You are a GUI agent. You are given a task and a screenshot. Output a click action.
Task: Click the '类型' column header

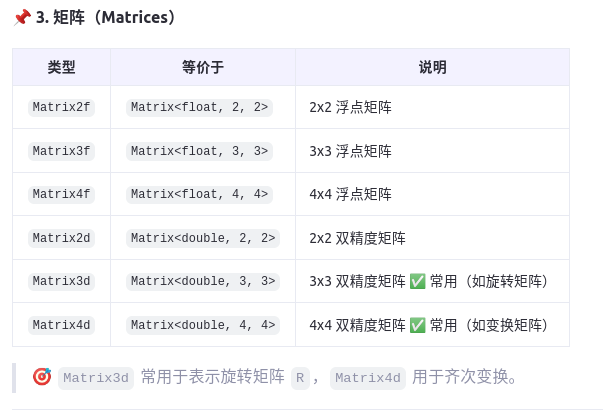(62, 67)
